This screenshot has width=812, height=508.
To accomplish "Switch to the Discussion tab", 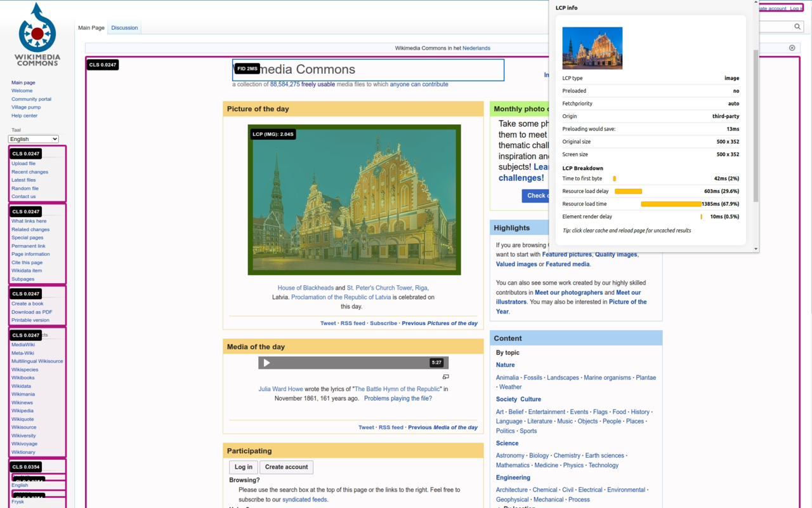I will tap(124, 27).
